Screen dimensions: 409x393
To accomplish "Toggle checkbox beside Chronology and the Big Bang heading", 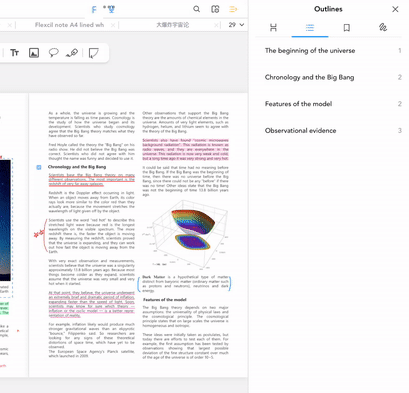I will tap(39, 167).
